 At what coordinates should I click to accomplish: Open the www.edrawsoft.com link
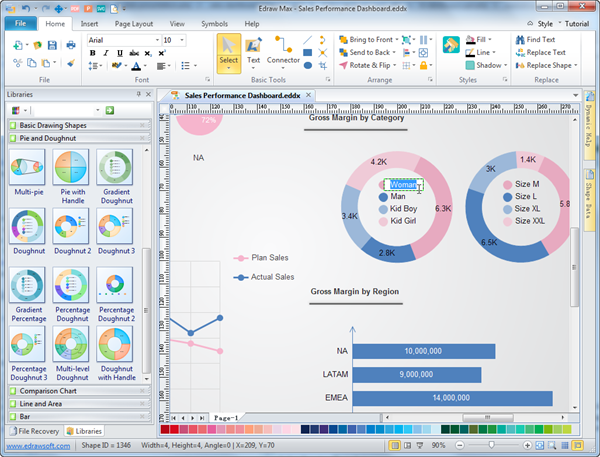point(35,445)
